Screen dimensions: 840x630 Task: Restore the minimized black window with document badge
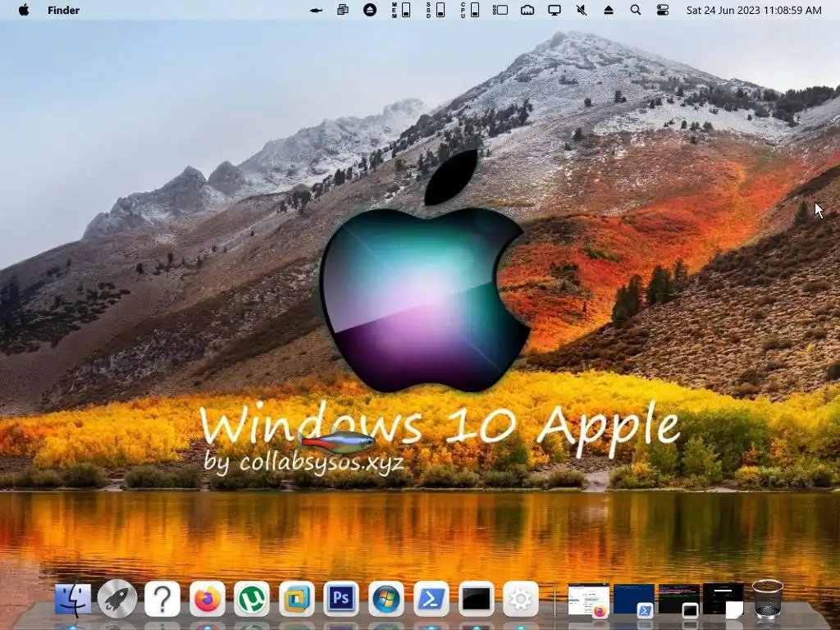(x=724, y=600)
